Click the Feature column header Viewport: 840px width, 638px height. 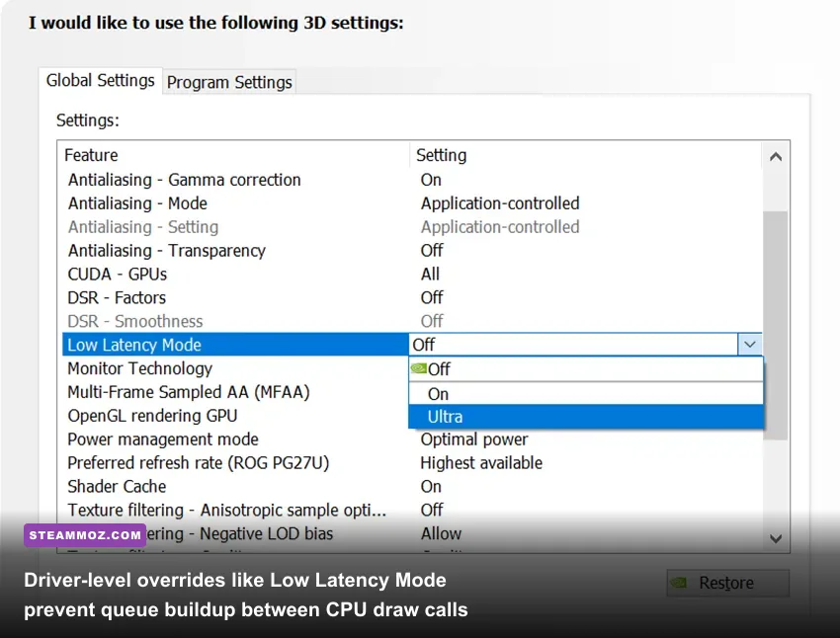(x=236, y=155)
